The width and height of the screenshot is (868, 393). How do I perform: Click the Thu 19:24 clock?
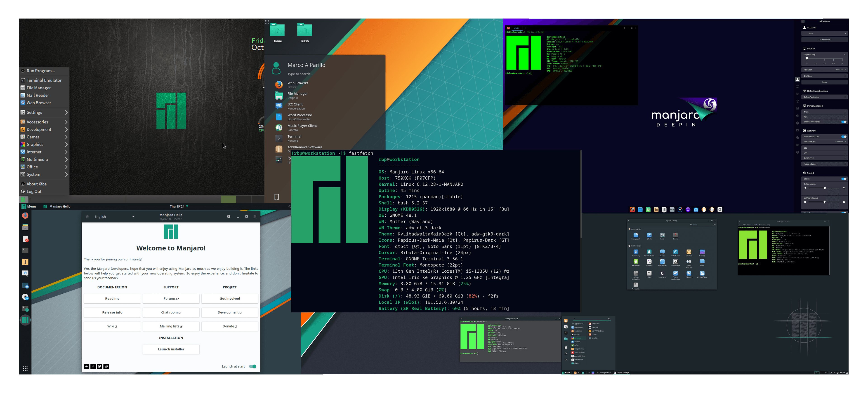177,206
